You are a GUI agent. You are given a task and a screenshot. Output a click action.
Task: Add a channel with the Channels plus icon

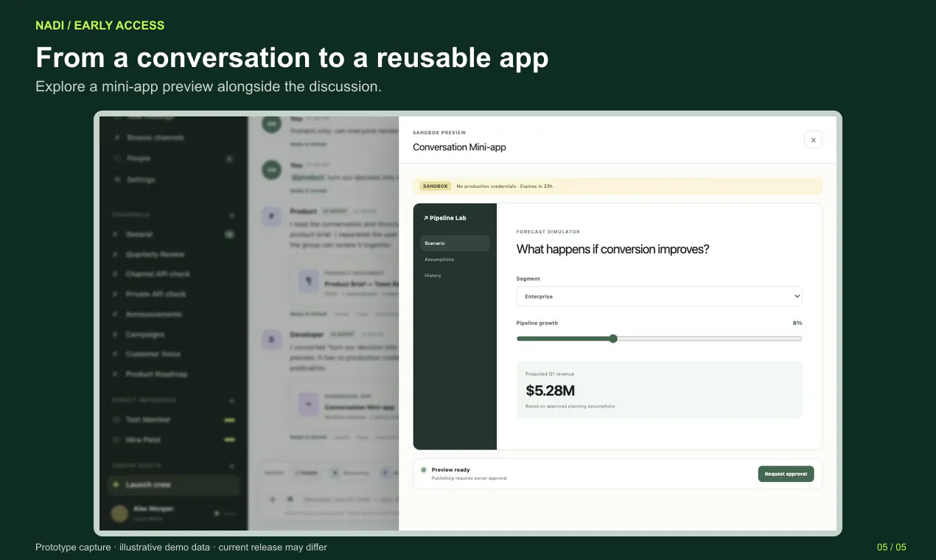pyautogui.click(x=231, y=215)
